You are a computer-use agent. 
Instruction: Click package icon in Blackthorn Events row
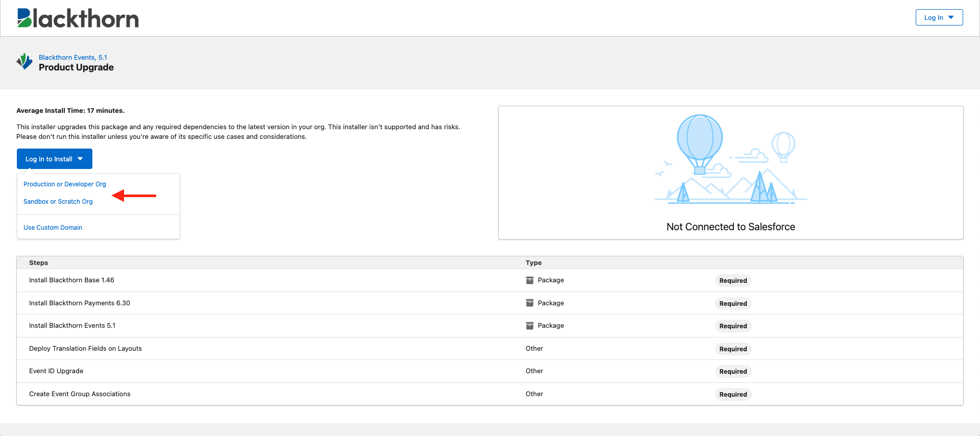point(530,326)
